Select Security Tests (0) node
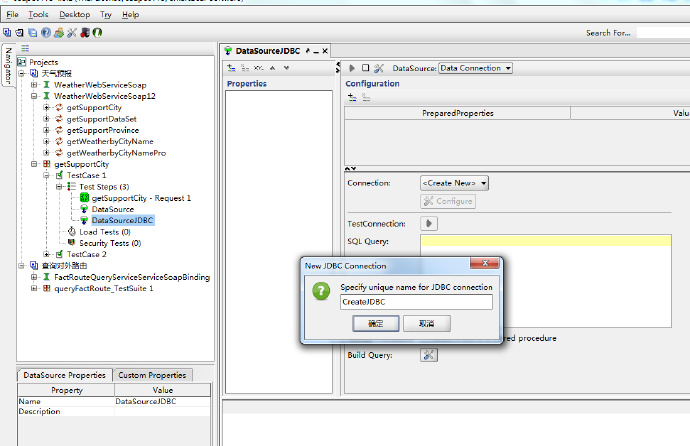This screenshot has width=690, height=446. (110, 243)
